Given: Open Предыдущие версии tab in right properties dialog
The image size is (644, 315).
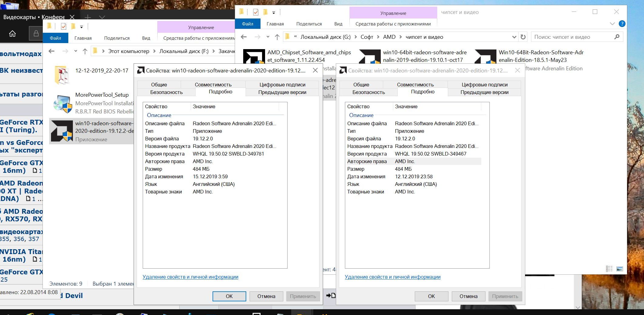Looking at the screenshot, I should click(x=484, y=92).
